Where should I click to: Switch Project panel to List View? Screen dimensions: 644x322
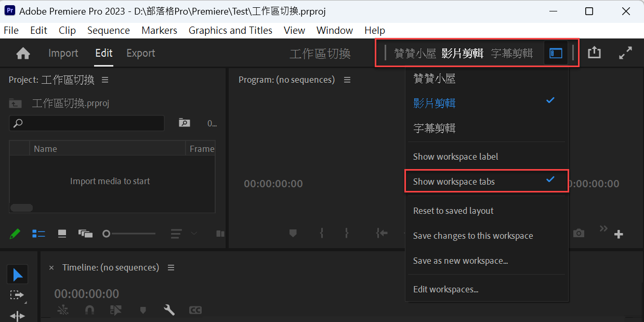(x=38, y=234)
